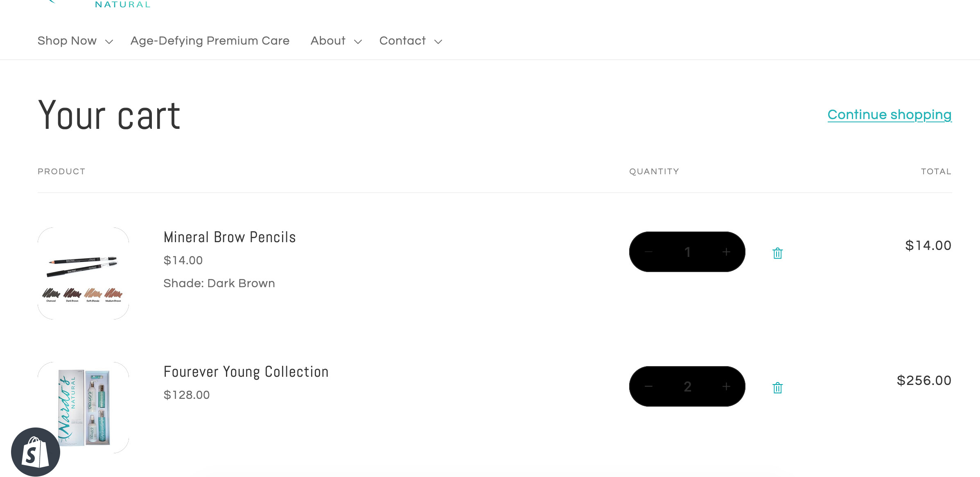
Task: Increase Mineral Brow Pencils quantity with plus
Action: [x=726, y=252]
